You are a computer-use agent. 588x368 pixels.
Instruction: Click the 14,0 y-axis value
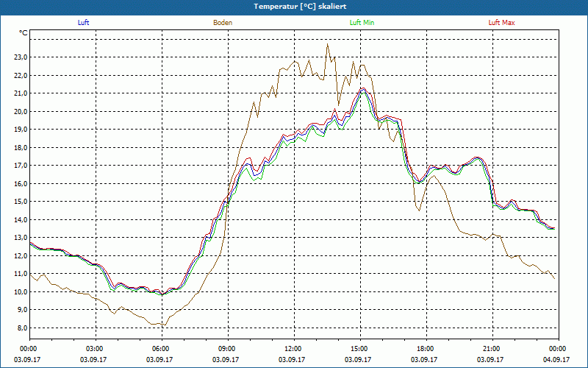pyautogui.click(x=21, y=219)
